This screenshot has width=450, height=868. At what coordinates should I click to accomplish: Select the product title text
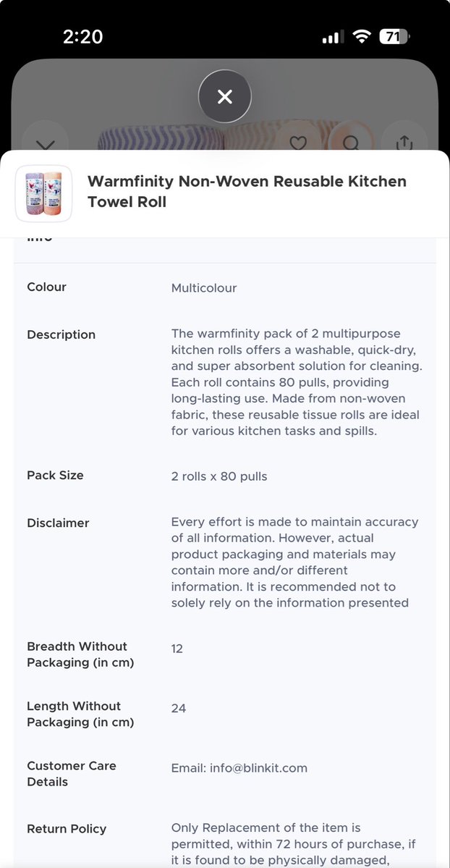tap(247, 192)
